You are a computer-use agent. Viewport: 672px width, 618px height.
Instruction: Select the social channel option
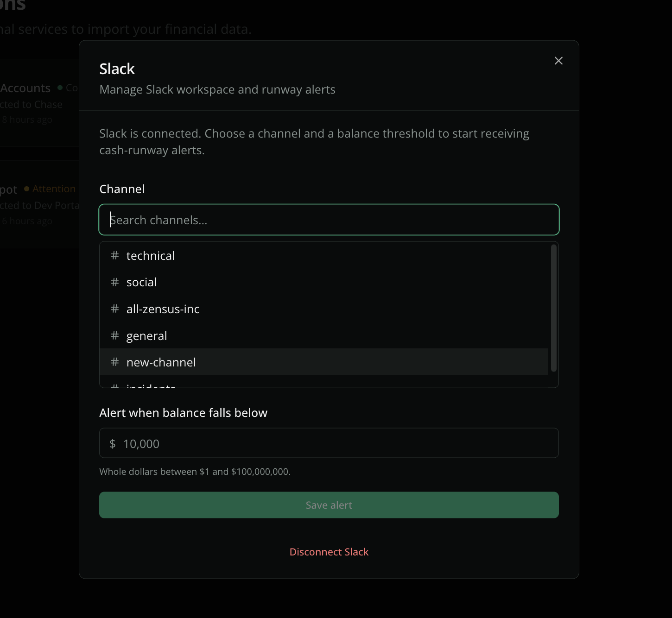point(324,282)
